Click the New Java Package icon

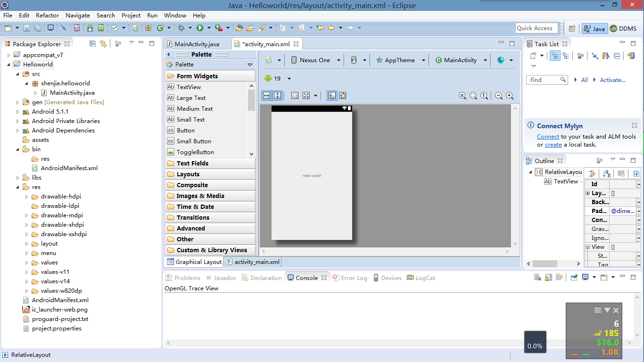point(148,28)
